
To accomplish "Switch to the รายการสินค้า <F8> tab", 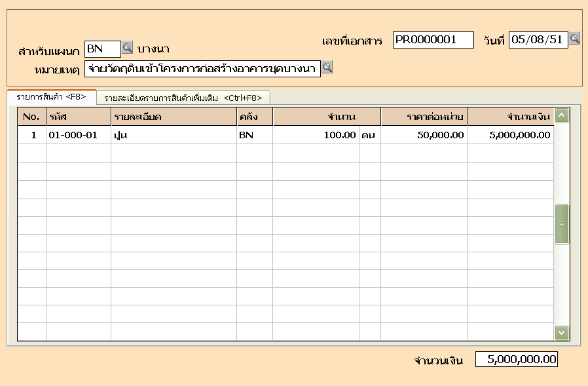I will pyautogui.click(x=51, y=97).
